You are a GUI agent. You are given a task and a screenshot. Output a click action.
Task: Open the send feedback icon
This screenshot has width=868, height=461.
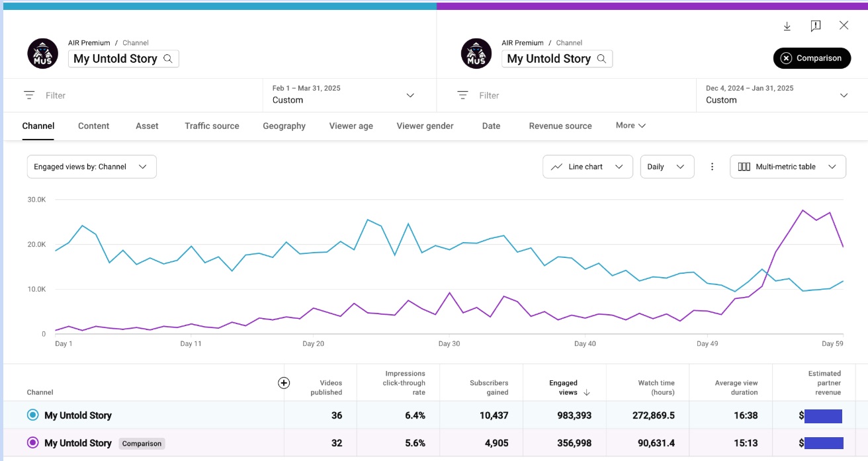click(816, 26)
